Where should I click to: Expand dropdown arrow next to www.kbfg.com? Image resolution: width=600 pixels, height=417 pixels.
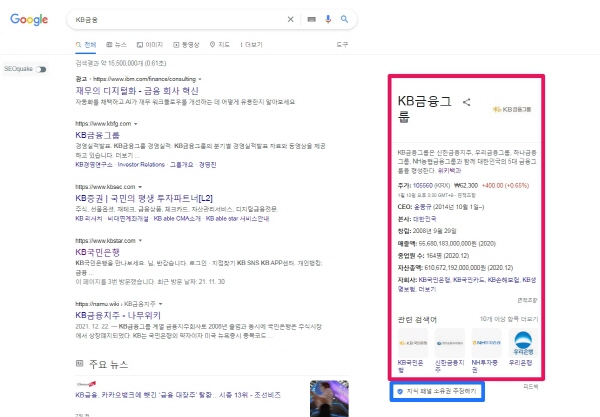(136, 124)
